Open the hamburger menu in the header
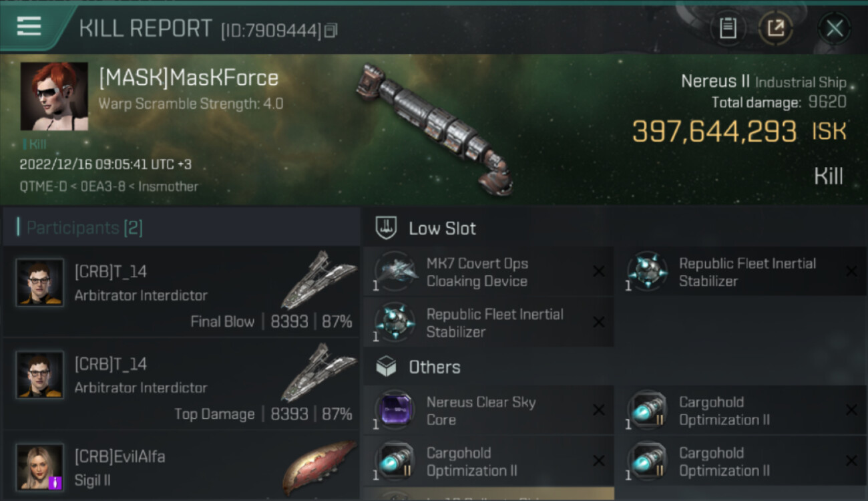Viewport: 868px width, 501px height. coord(29,27)
